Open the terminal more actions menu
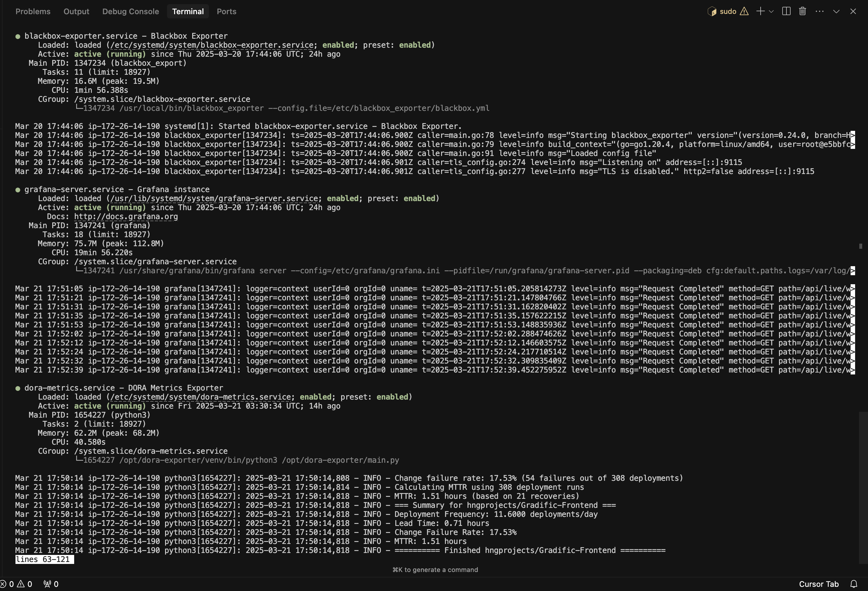Image resolution: width=868 pixels, height=591 pixels. (x=820, y=12)
